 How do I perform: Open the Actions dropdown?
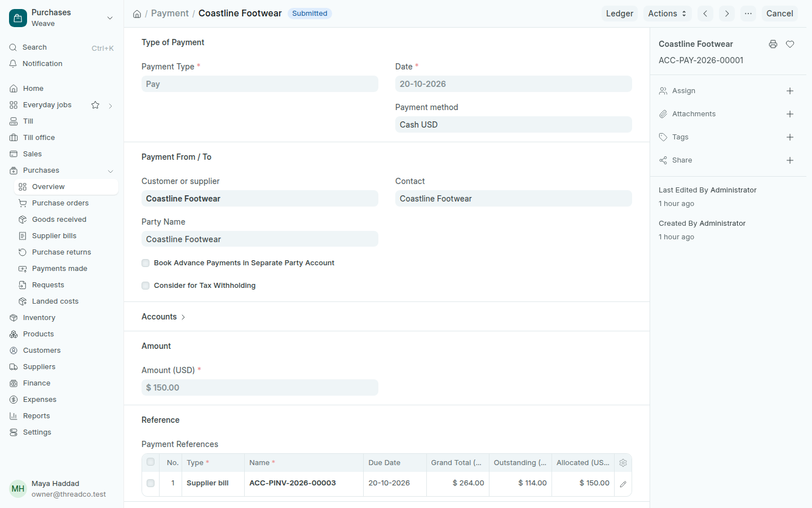coord(667,14)
